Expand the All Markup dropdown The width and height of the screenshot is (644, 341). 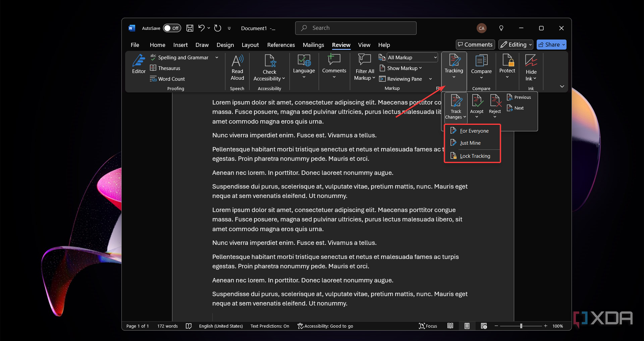[x=435, y=58]
